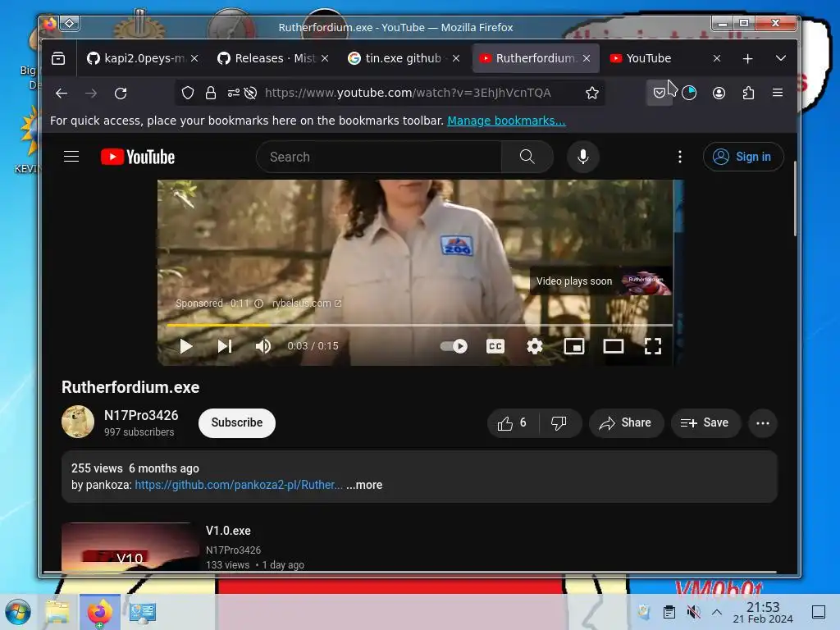The width and height of the screenshot is (840, 630).
Task: Open File Explorer from taskbar
Action: 57,612
